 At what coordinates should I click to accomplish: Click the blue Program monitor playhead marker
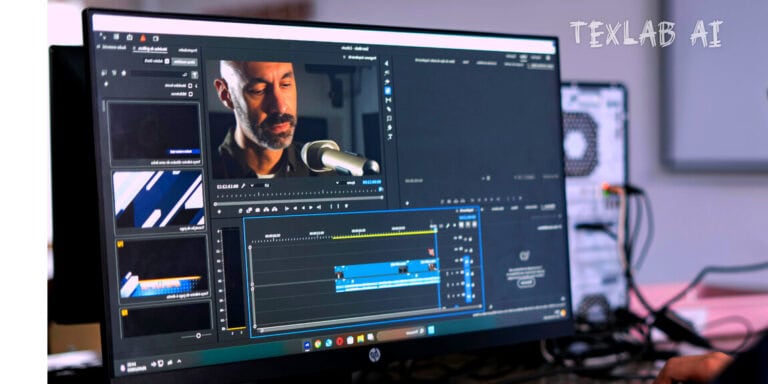click(x=381, y=189)
